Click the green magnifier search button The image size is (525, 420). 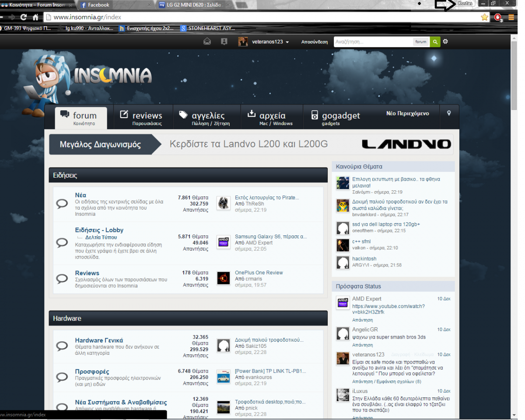(435, 42)
